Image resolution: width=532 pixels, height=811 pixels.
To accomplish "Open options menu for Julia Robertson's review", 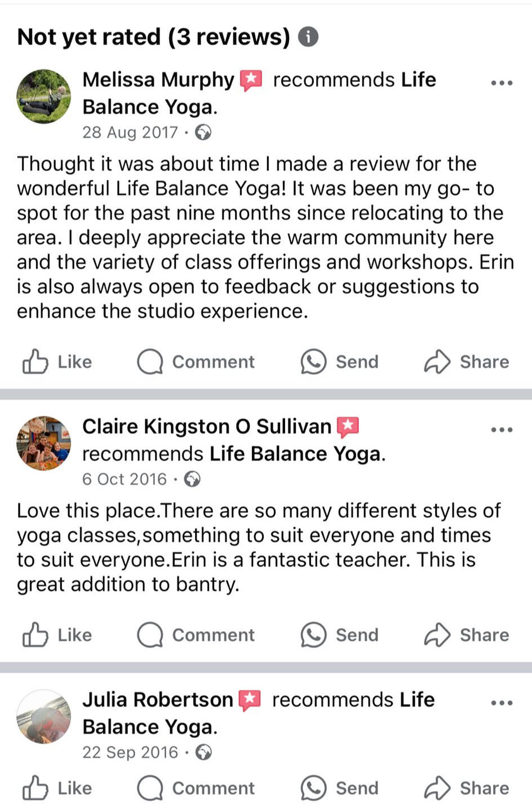I will click(x=502, y=703).
